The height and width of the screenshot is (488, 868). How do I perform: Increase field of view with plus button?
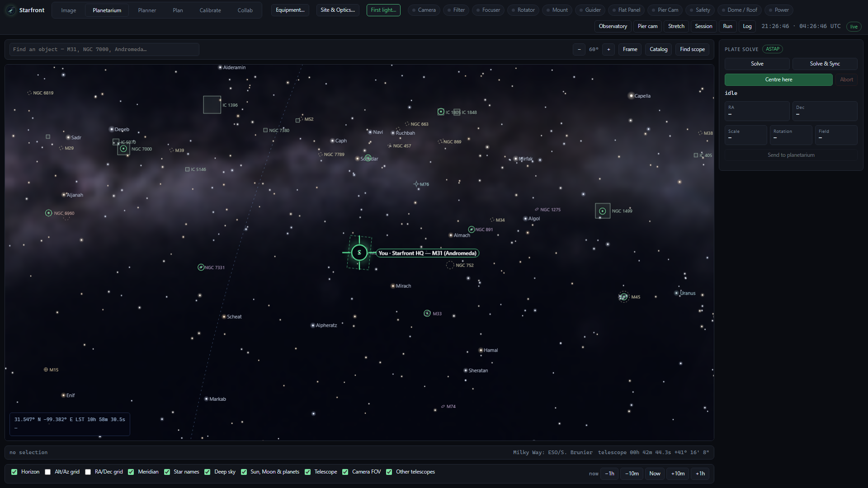coord(609,49)
